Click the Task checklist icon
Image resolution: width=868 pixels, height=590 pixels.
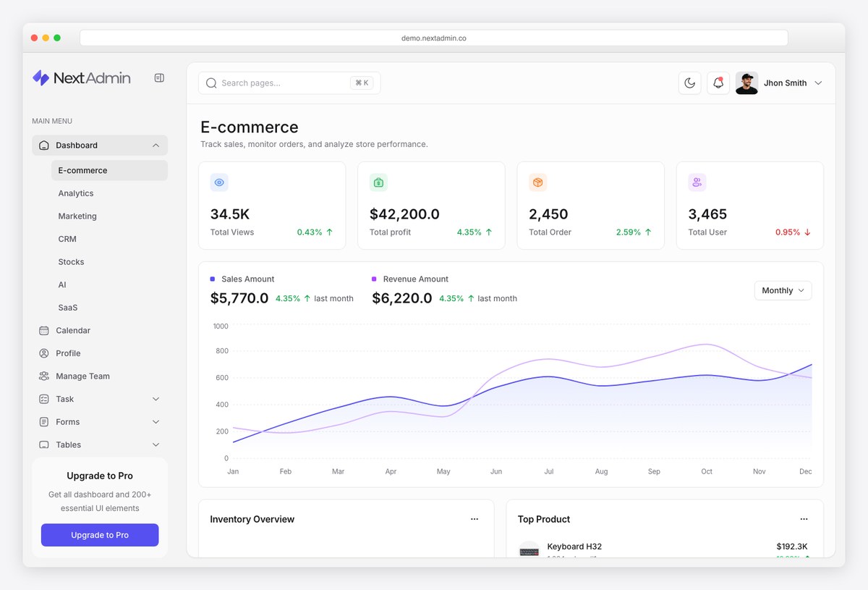pyautogui.click(x=44, y=399)
